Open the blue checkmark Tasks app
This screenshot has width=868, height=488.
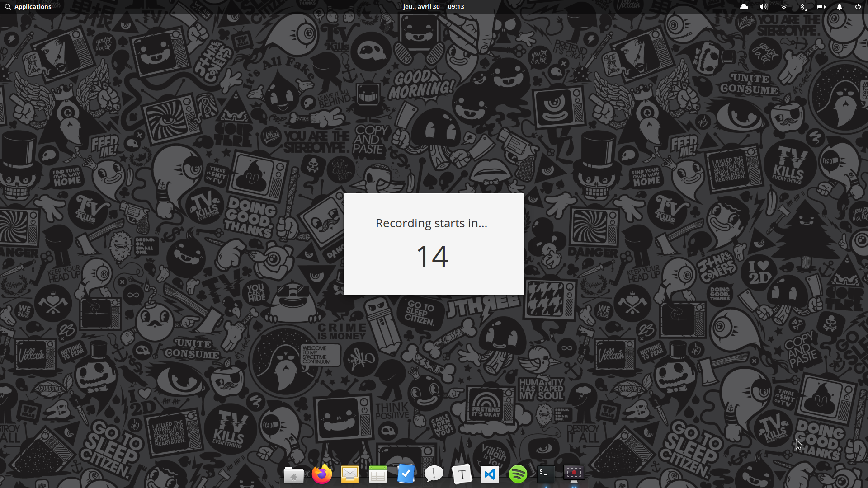pos(406,474)
